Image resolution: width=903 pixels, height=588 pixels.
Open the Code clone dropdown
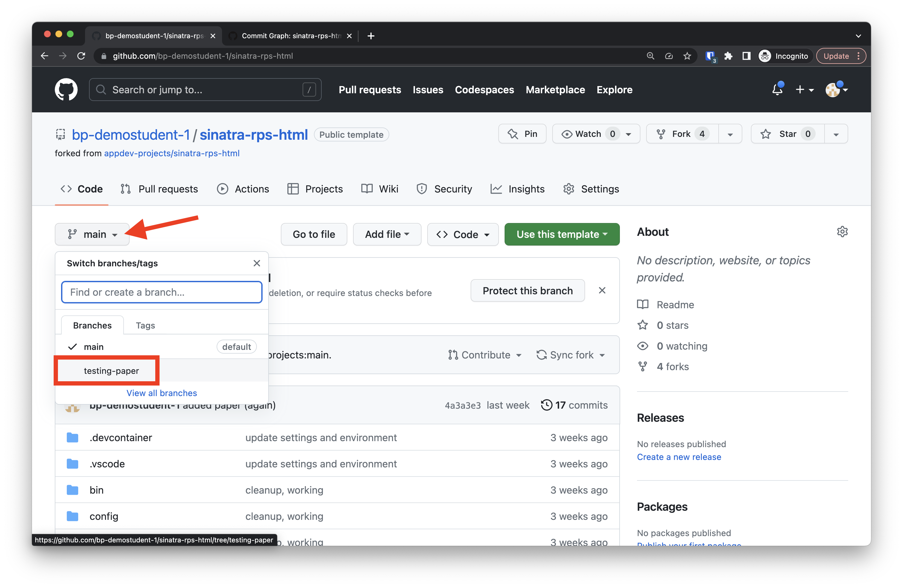point(463,234)
